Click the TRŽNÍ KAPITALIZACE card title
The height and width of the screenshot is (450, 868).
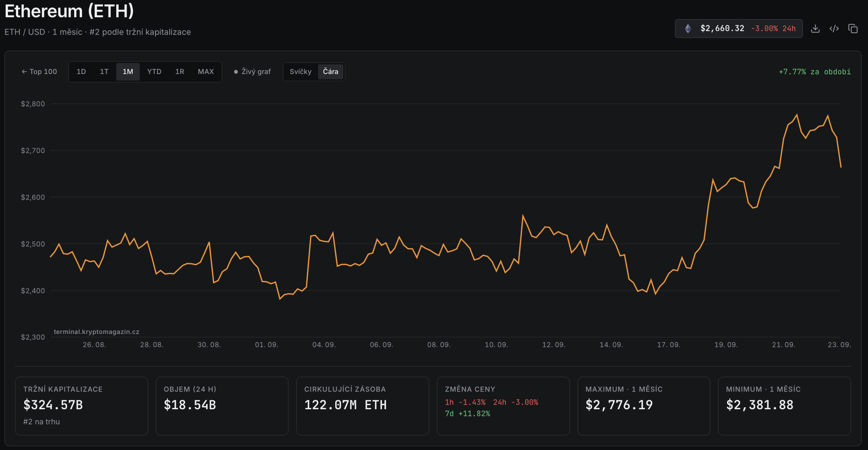(x=63, y=389)
